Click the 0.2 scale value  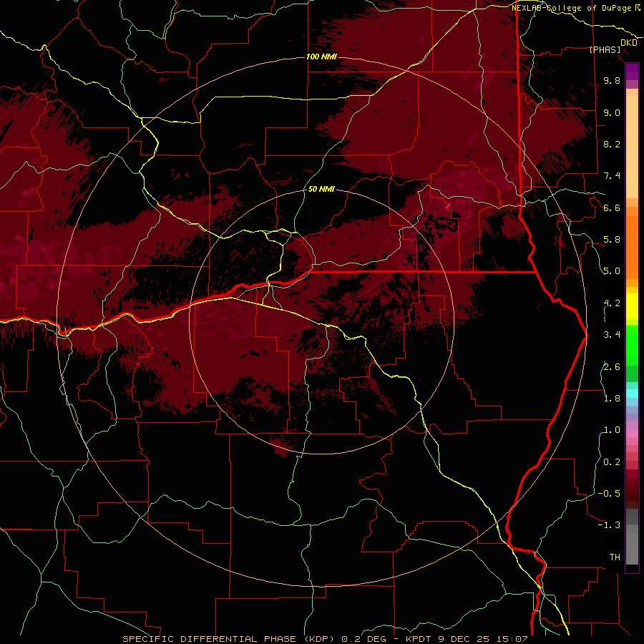(612, 462)
